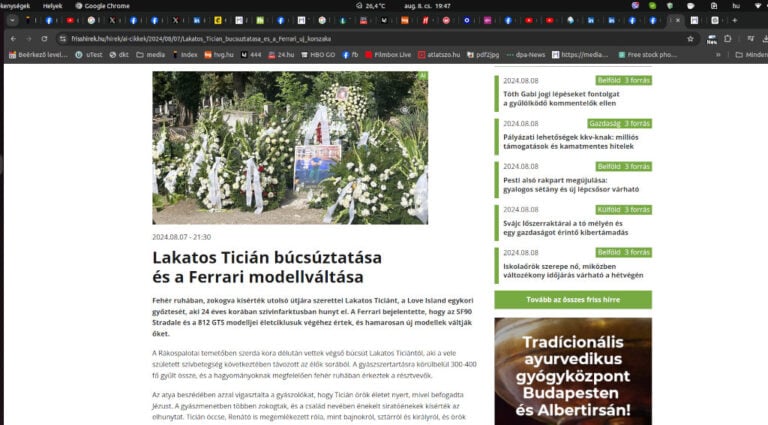The height and width of the screenshot is (425, 768).
Task: Switch to the red ff favicon tab
Action: coord(426,21)
